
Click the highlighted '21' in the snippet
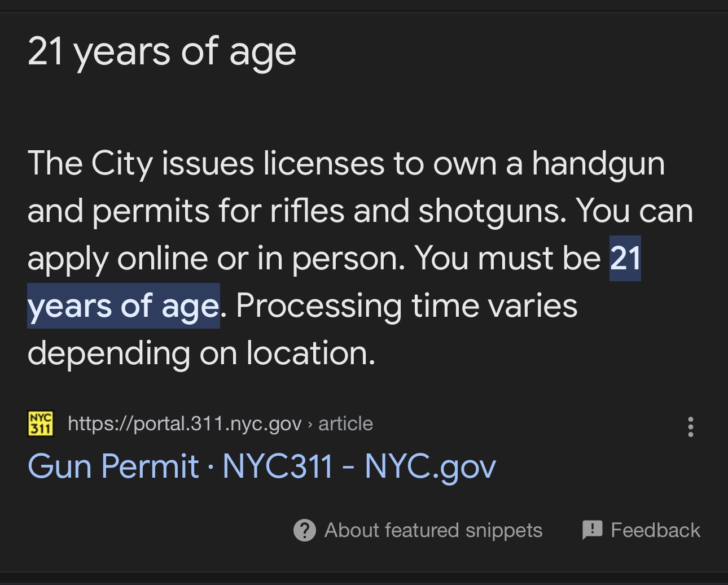click(625, 259)
